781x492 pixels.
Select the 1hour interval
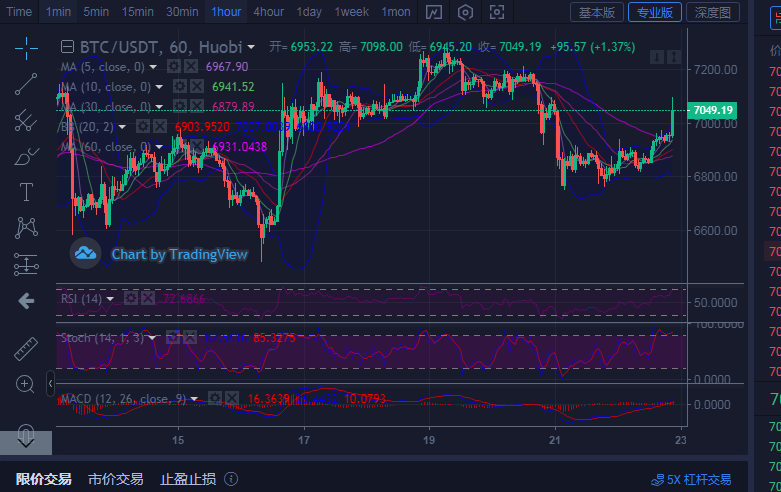click(226, 11)
